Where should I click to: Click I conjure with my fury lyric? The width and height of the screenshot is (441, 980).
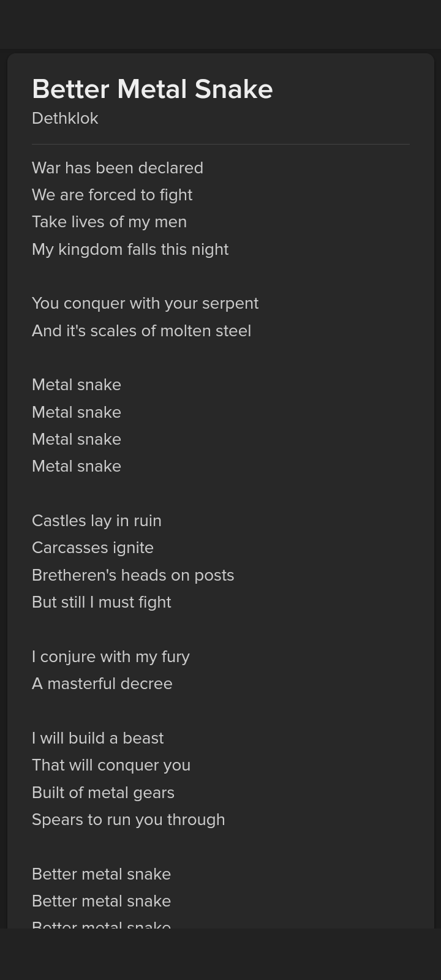111,657
